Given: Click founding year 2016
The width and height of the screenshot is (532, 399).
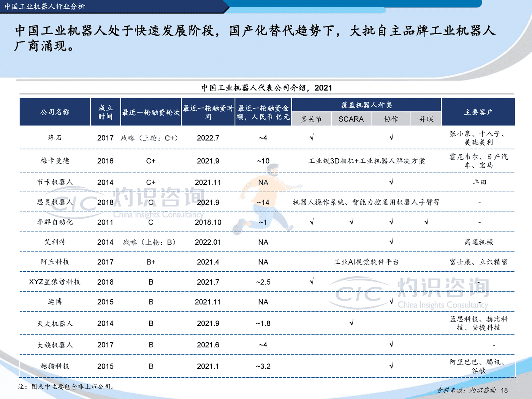Looking at the screenshot, I should (105, 161).
